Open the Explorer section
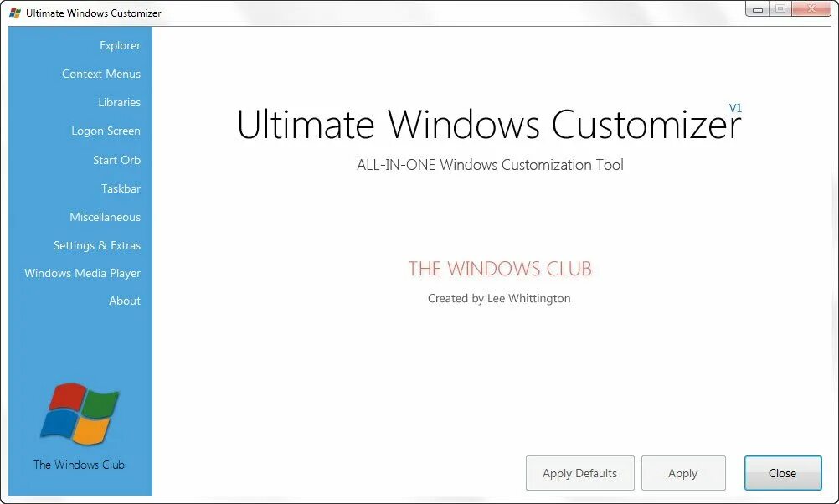The image size is (839, 504). point(120,45)
